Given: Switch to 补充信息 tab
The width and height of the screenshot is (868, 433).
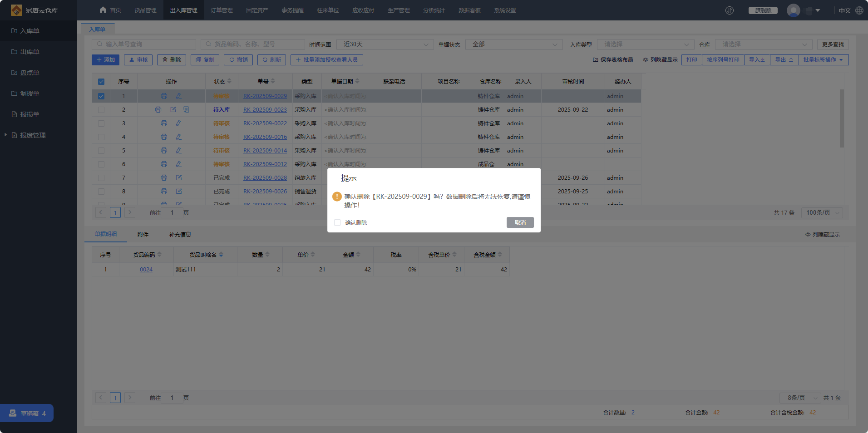Looking at the screenshot, I should 180,235.
